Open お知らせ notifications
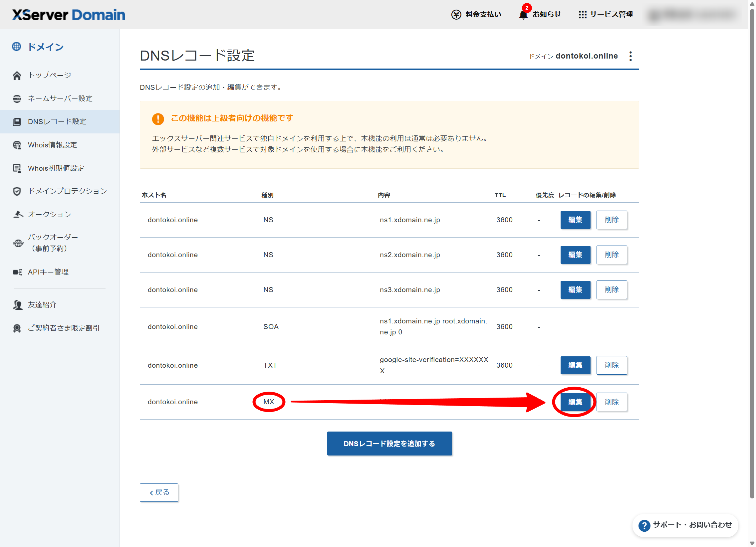Viewport: 756px width, 547px height. click(x=540, y=15)
